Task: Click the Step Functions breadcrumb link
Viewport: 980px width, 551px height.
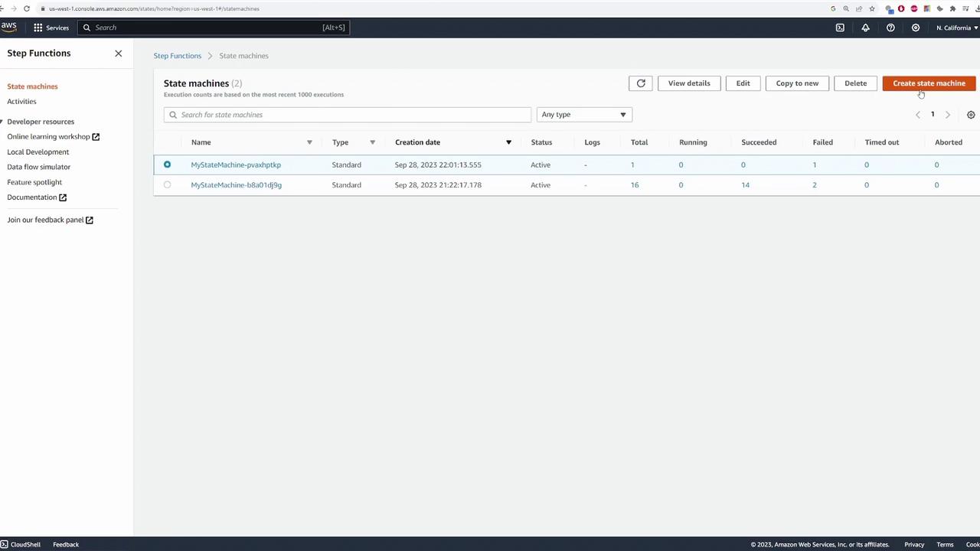Action: (177, 56)
